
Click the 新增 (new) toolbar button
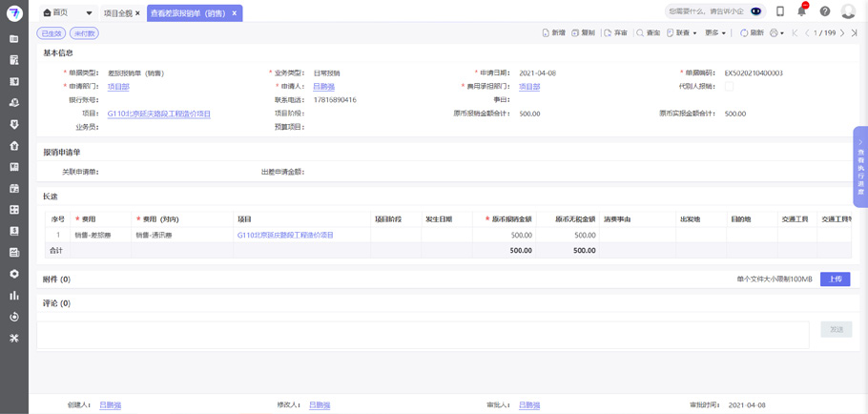(x=553, y=33)
